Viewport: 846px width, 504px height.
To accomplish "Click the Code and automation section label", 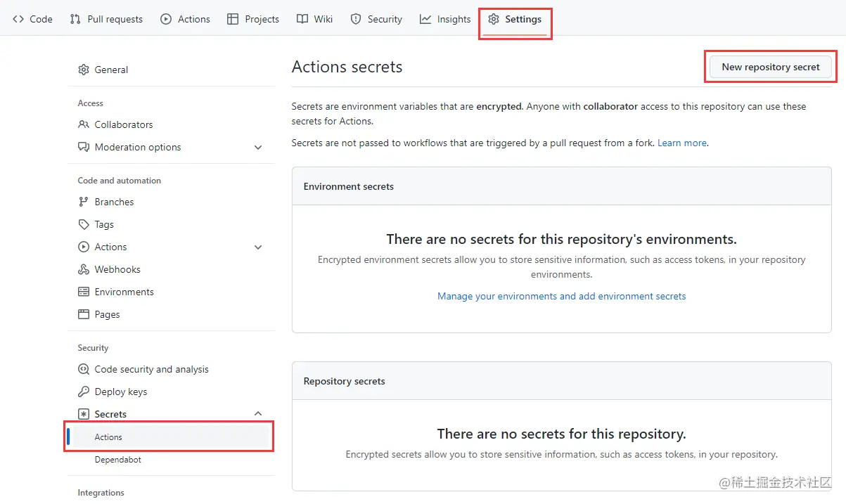I will 119,181.
